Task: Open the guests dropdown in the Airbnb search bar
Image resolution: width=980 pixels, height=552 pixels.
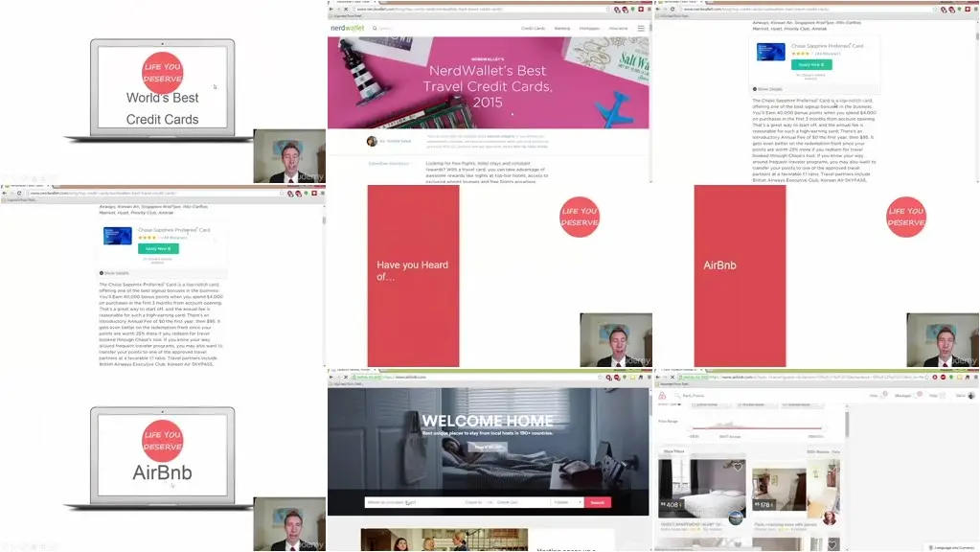Action: (x=567, y=502)
